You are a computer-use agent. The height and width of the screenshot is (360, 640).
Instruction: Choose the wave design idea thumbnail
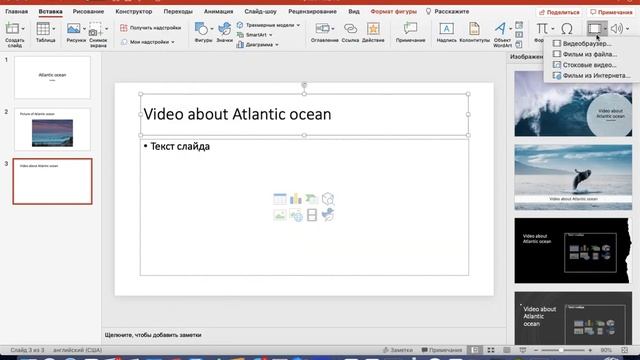point(573,104)
